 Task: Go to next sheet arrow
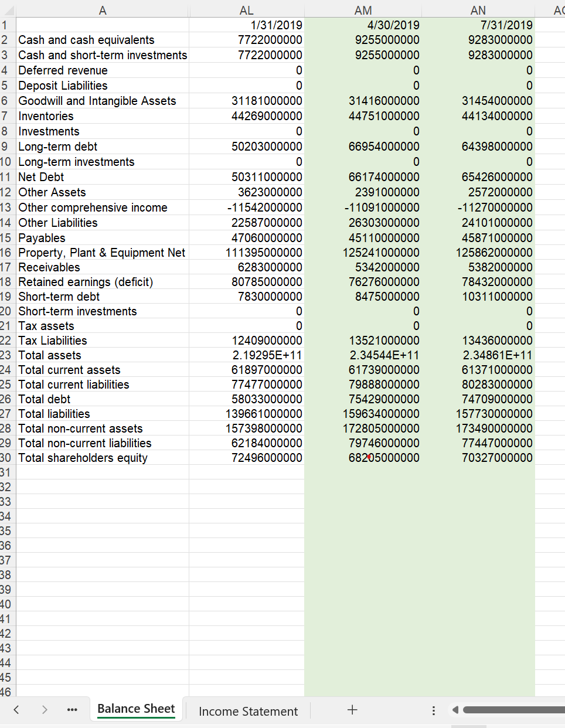click(x=45, y=710)
